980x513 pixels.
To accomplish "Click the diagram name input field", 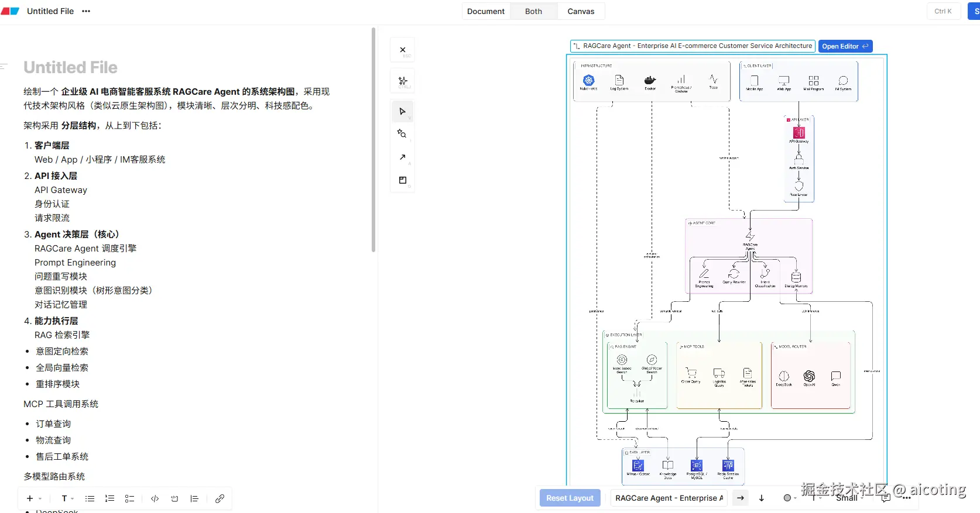I will pyautogui.click(x=669, y=498).
